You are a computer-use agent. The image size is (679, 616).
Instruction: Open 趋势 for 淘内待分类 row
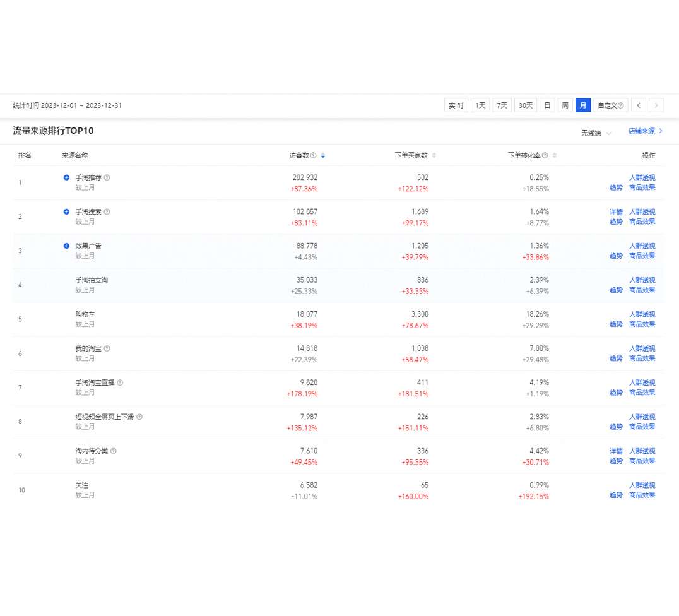(616, 461)
